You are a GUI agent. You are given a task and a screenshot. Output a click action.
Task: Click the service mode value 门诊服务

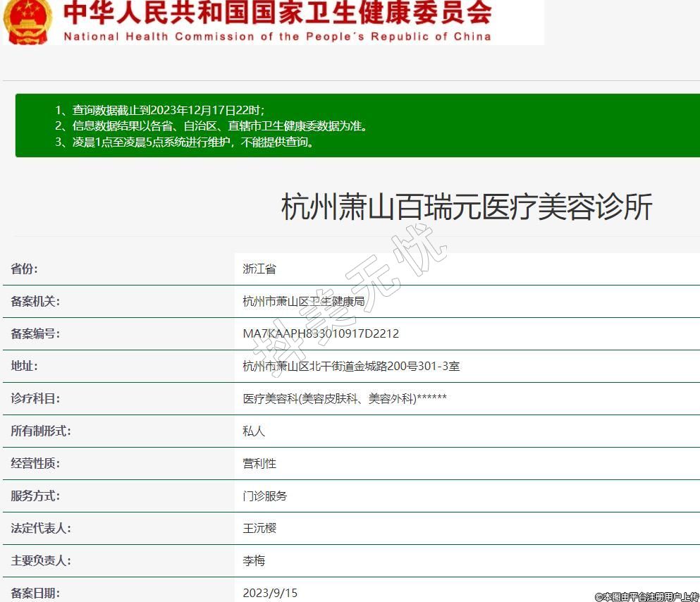click(x=265, y=496)
